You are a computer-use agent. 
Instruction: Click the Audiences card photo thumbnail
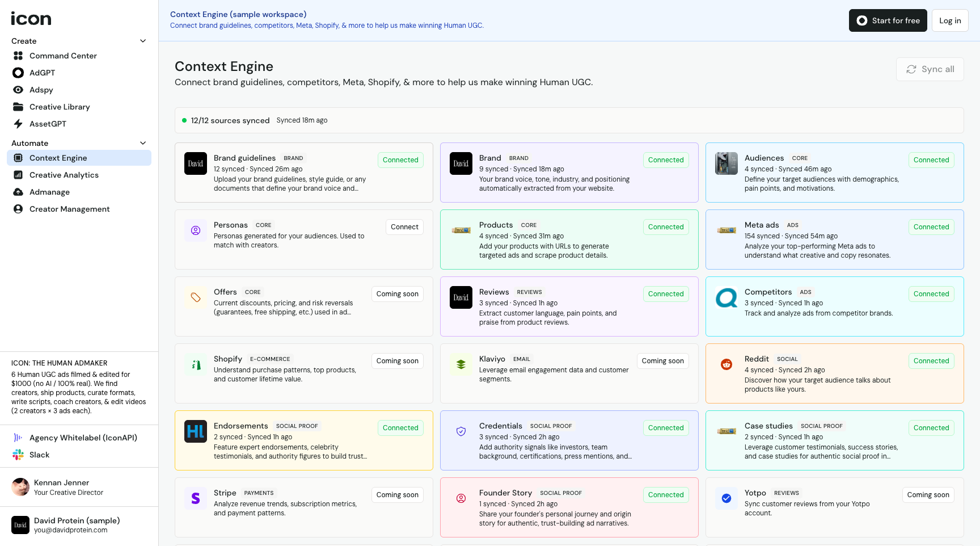[726, 163]
